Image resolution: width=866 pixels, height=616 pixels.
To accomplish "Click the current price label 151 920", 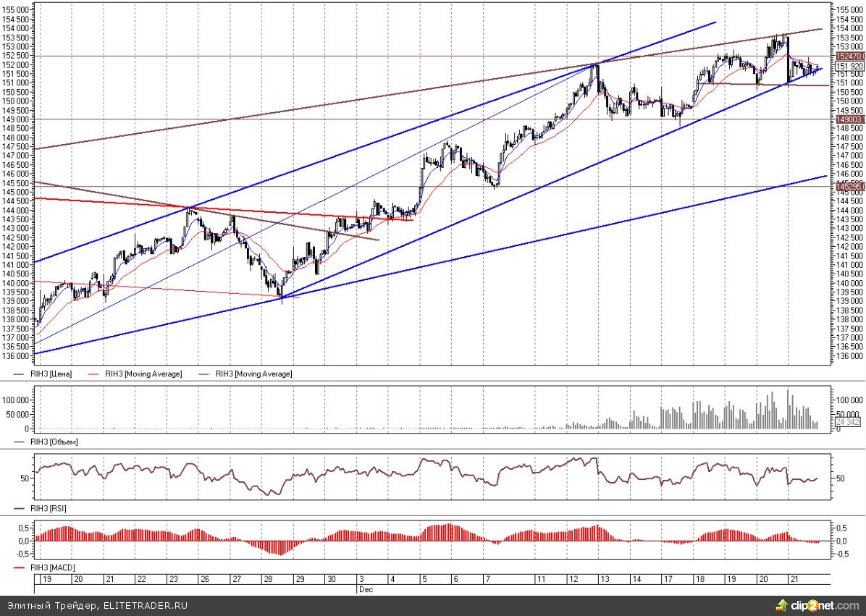I will (849, 65).
